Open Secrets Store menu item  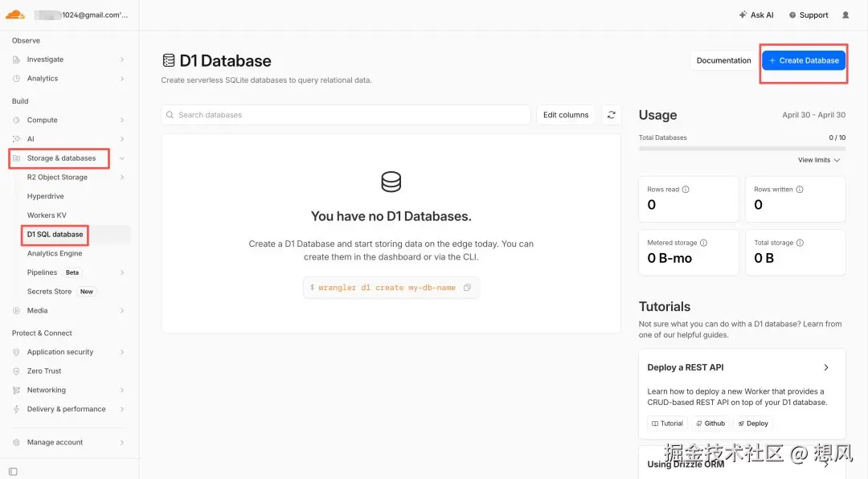[x=49, y=292]
